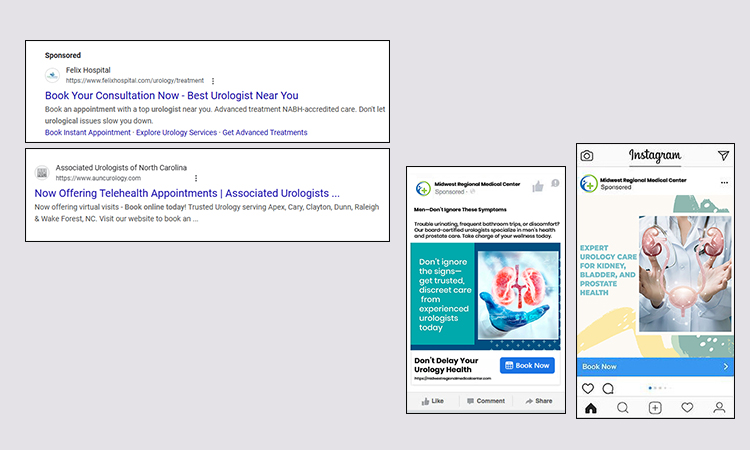Open the 'Now Offering Telehealth Appointments' result title
Screen dimensions: 750x450
[x=187, y=193]
